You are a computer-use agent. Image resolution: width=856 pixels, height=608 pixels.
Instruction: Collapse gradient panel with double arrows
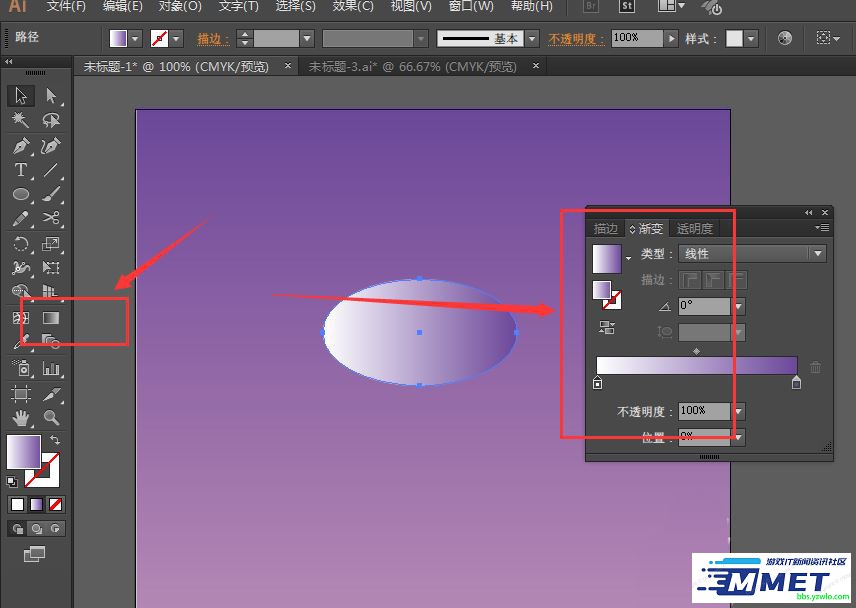click(809, 212)
